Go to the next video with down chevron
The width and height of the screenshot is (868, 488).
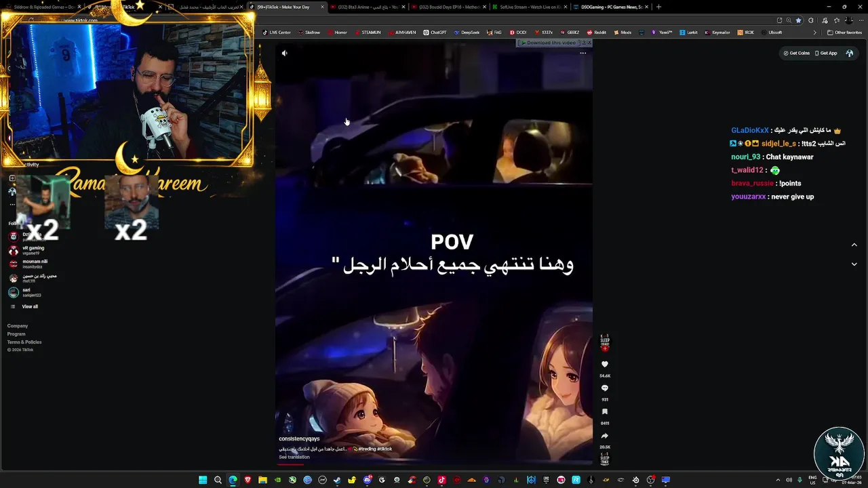(854, 264)
